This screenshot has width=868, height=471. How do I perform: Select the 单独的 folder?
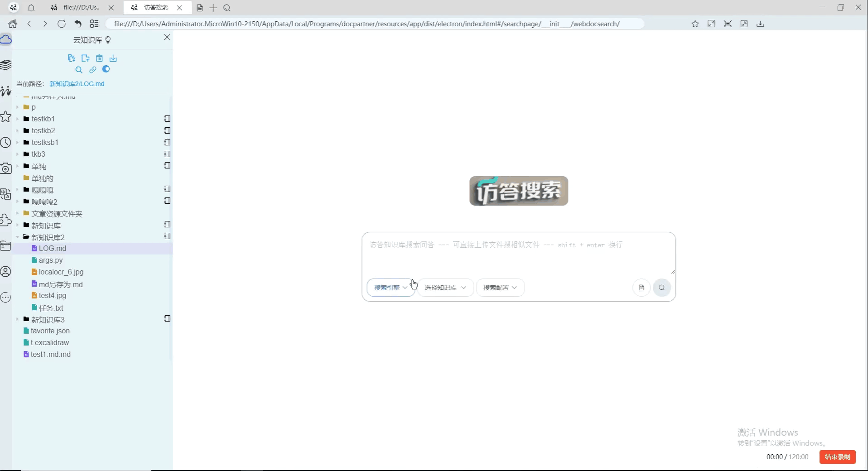point(43,178)
